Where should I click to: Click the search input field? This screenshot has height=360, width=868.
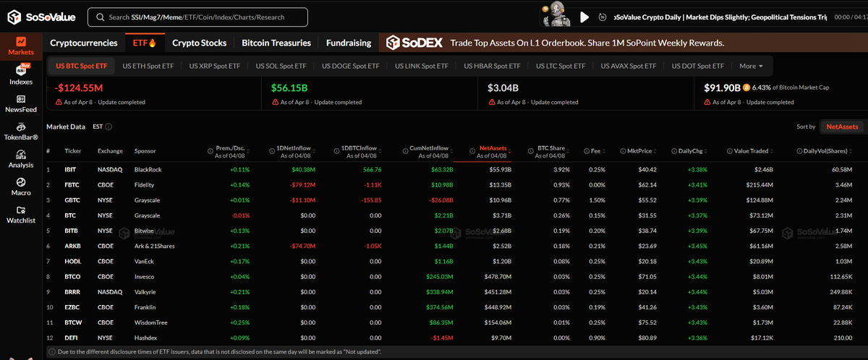pyautogui.click(x=197, y=17)
